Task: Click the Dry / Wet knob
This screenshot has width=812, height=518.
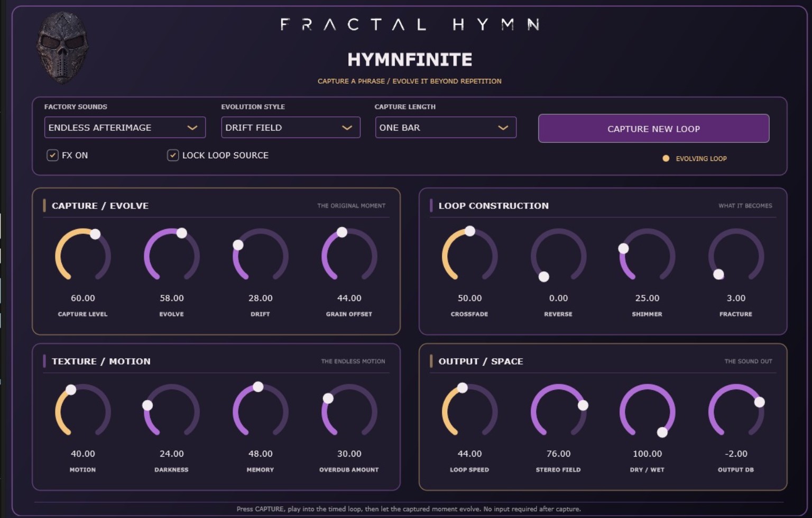Action: click(x=648, y=412)
